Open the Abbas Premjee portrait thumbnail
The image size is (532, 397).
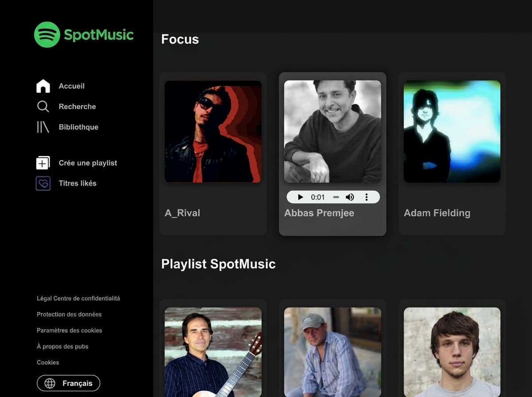point(332,132)
